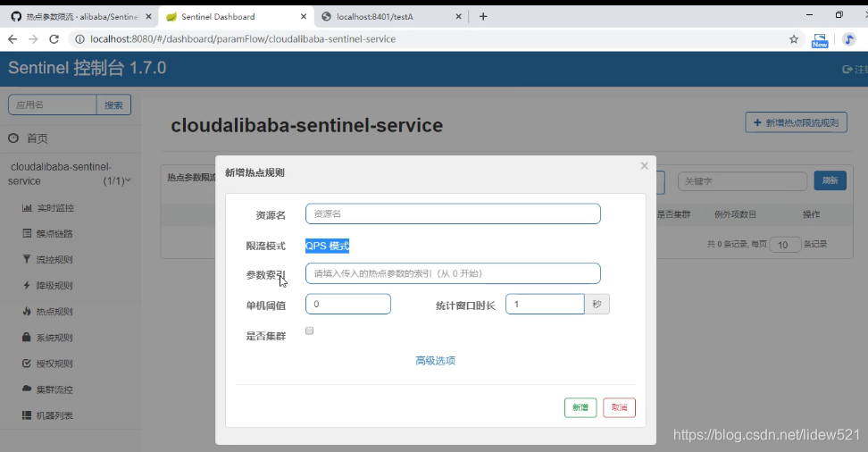Open a new browser tab
Viewport: 868px width, 452px height.
click(x=483, y=17)
